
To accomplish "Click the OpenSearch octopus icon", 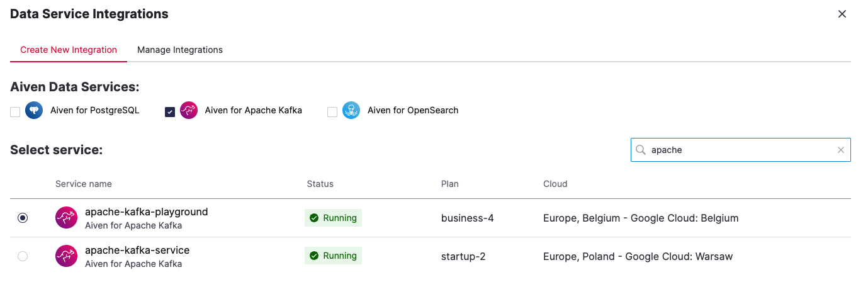I will click(x=351, y=111).
